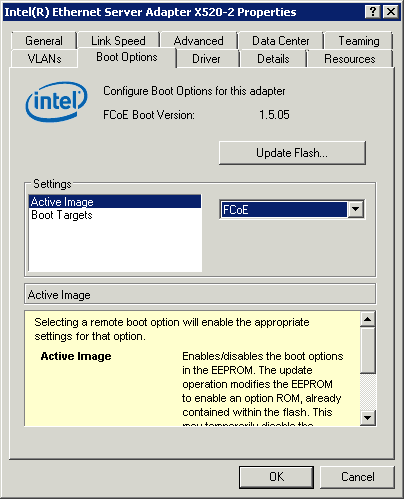Open the FCoE dropdown arrow
This screenshot has height=499, width=404.
[356, 209]
